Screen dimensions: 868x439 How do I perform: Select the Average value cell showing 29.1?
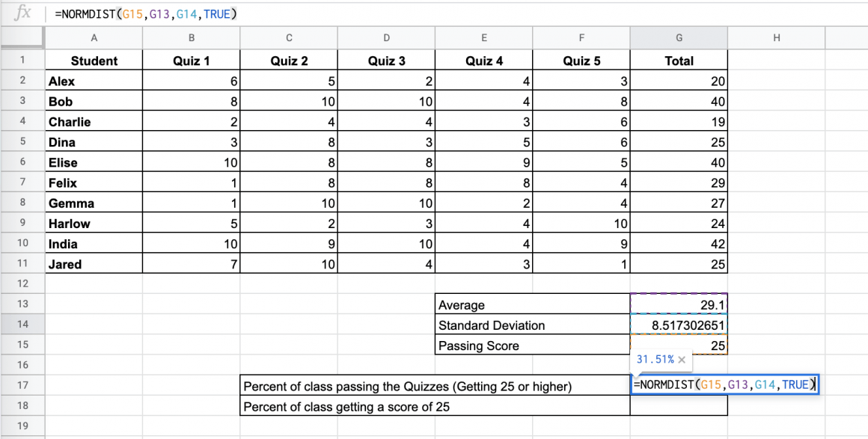pyautogui.click(x=678, y=304)
